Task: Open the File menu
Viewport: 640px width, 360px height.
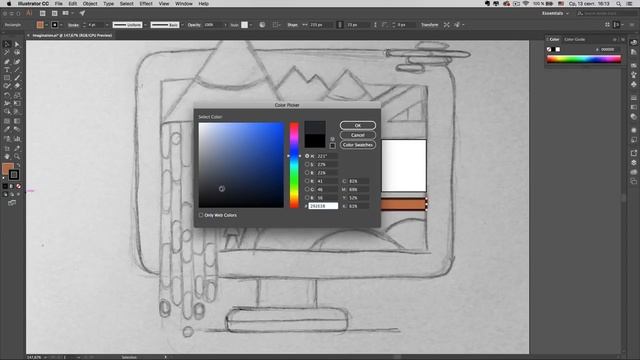Action: tap(59, 4)
